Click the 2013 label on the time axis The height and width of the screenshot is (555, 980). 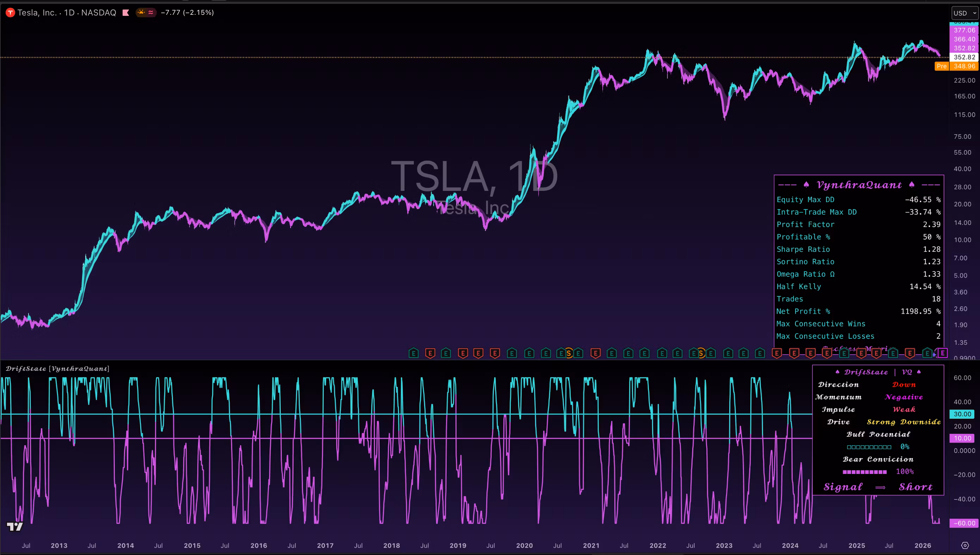pyautogui.click(x=59, y=545)
